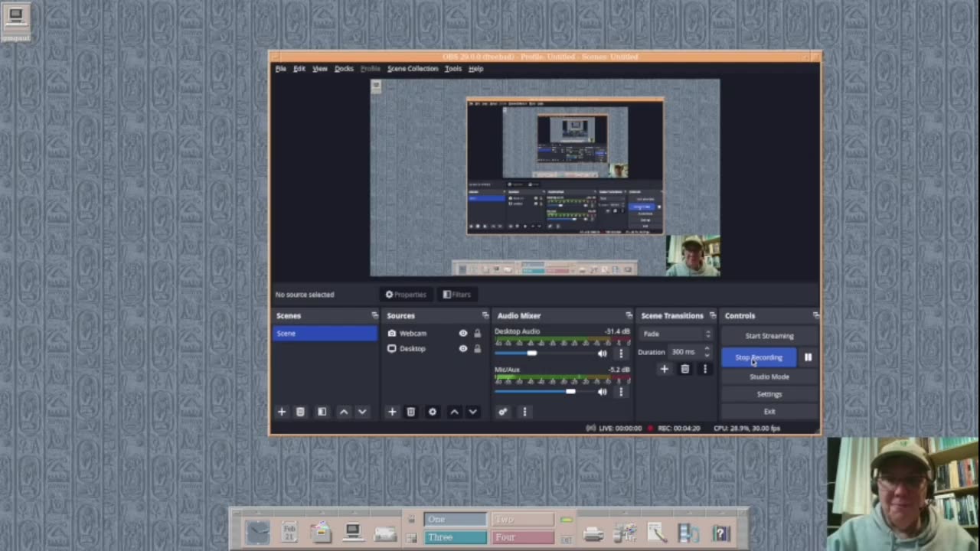Pop out the Scene Transitions dock
The width and height of the screenshot is (980, 551).
click(x=712, y=315)
